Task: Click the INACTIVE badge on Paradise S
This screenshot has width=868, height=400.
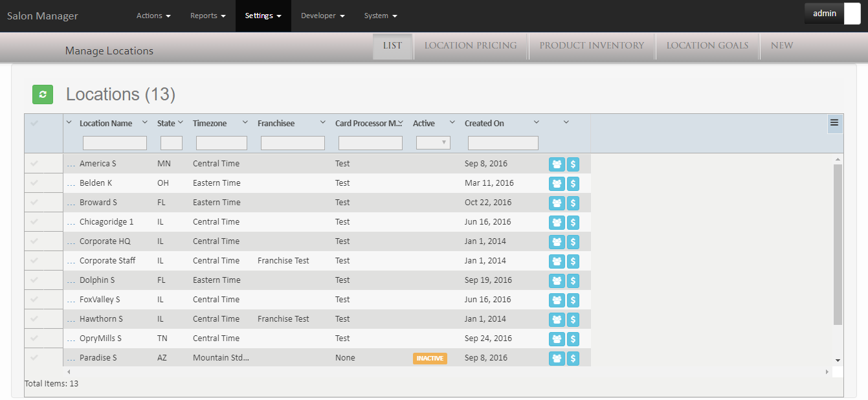Action: pyautogui.click(x=430, y=358)
